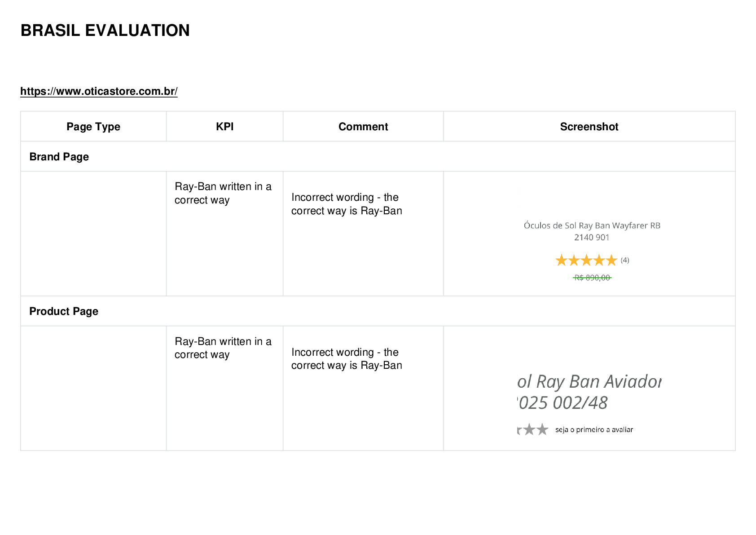
Task: Click the (4) review count
Action: [x=625, y=260]
